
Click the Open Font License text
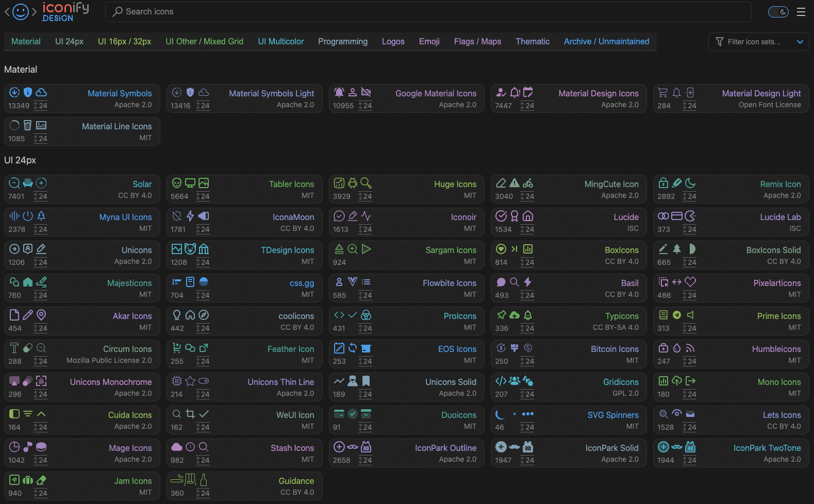click(770, 105)
